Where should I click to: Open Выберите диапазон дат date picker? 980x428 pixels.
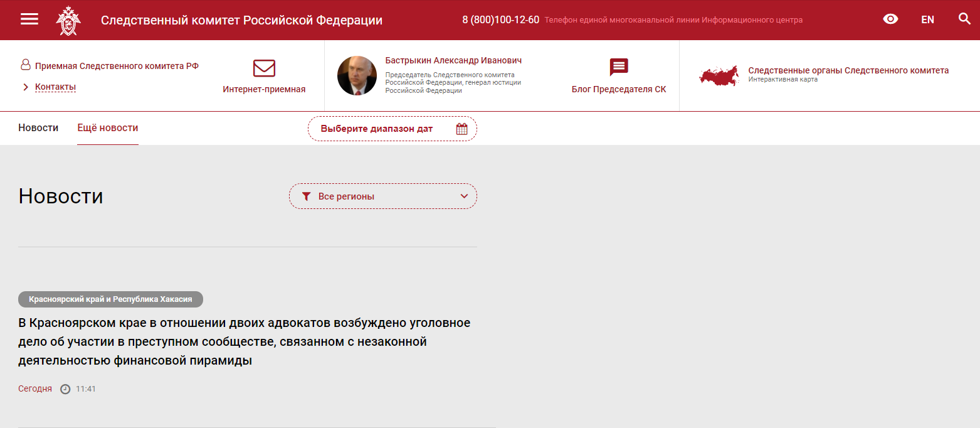pos(392,129)
